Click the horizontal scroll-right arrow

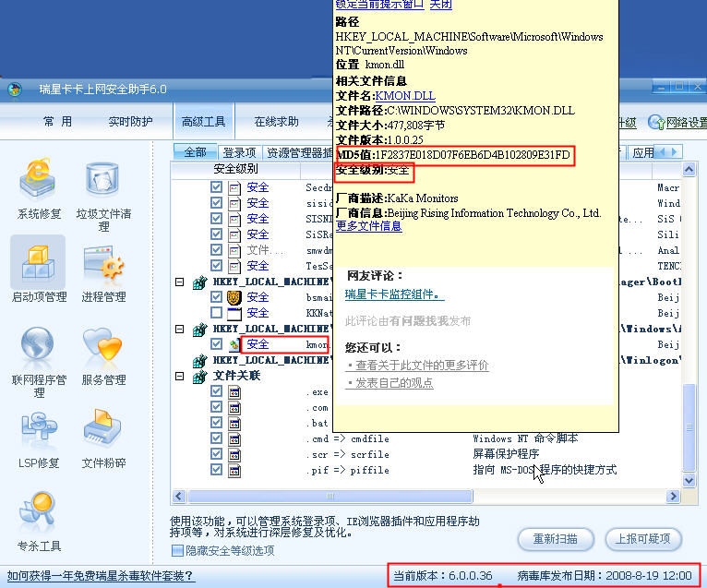(x=673, y=496)
